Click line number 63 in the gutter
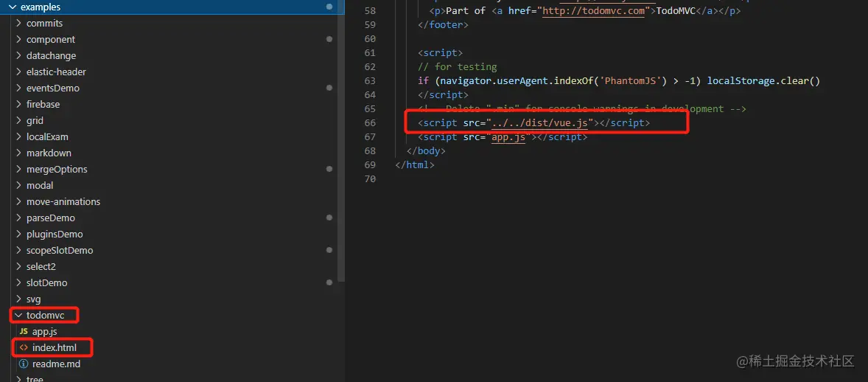This screenshot has width=868, height=382. point(370,80)
